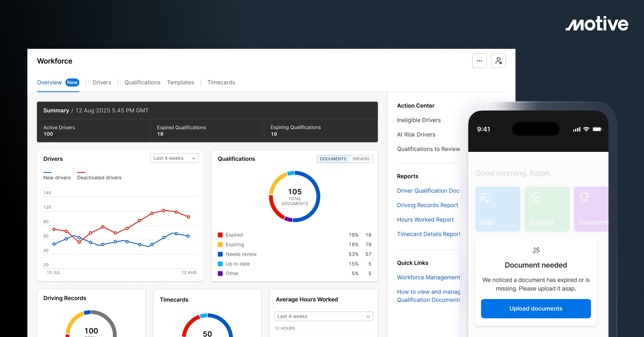The height and width of the screenshot is (337, 644).
Task: Open Ineligible Drivers in Action Center
Action: (x=419, y=120)
